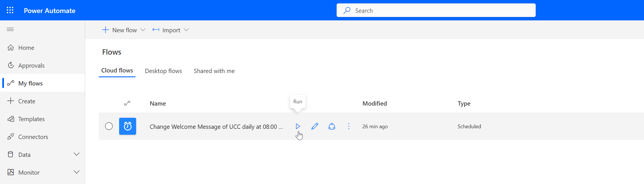Go to Approvals in the sidebar
Image resolution: width=644 pixels, height=184 pixels.
(31, 65)
